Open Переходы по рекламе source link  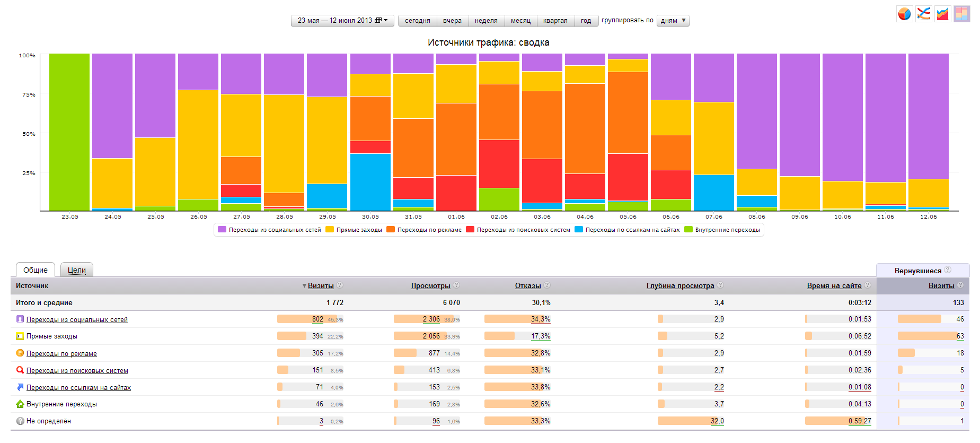pyautogui.click(x=61, y=354)
